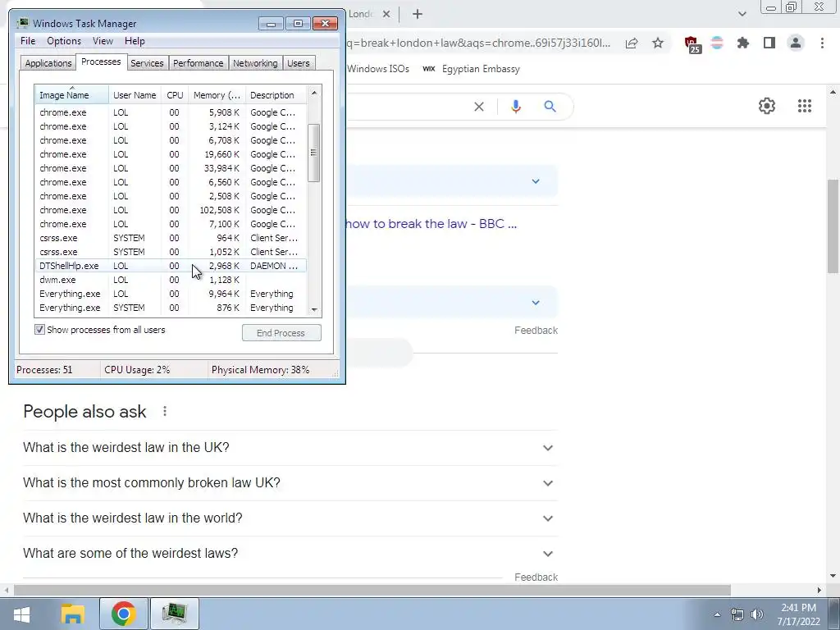
Task: Open File Explorer from the taskbar
Action: pyautogui.click(x=73, y=614)
